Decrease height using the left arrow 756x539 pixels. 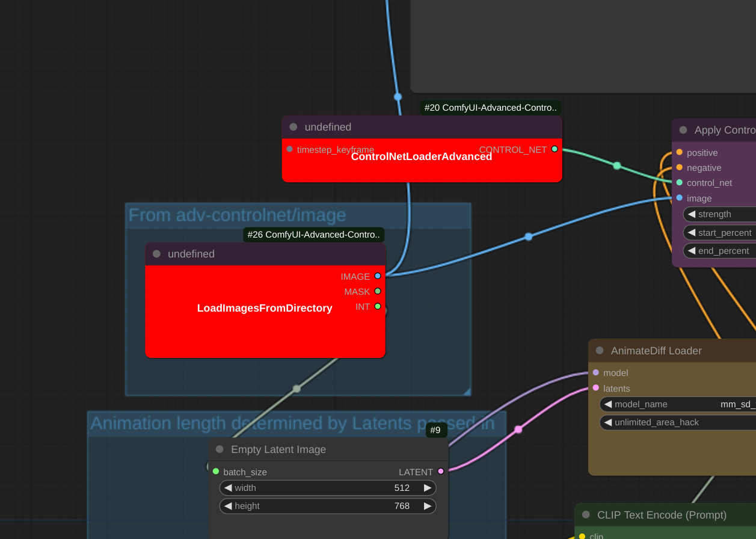click(x=228, y=506)
